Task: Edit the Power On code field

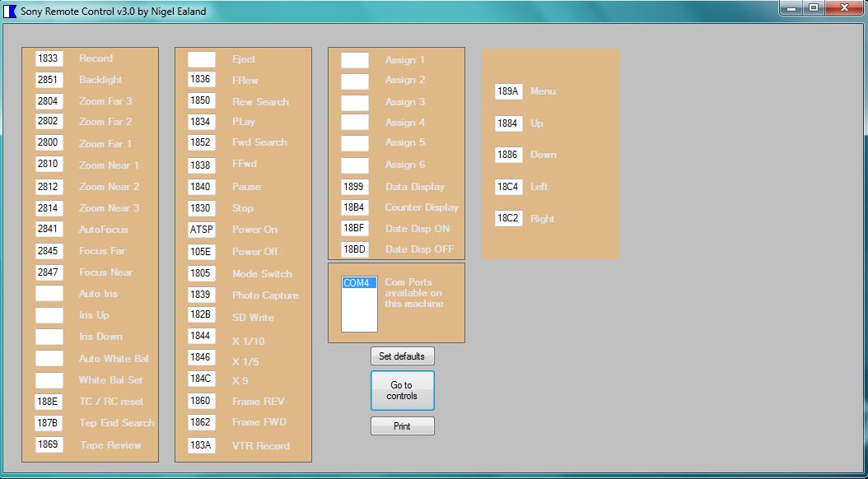Action: coord(202,230)
